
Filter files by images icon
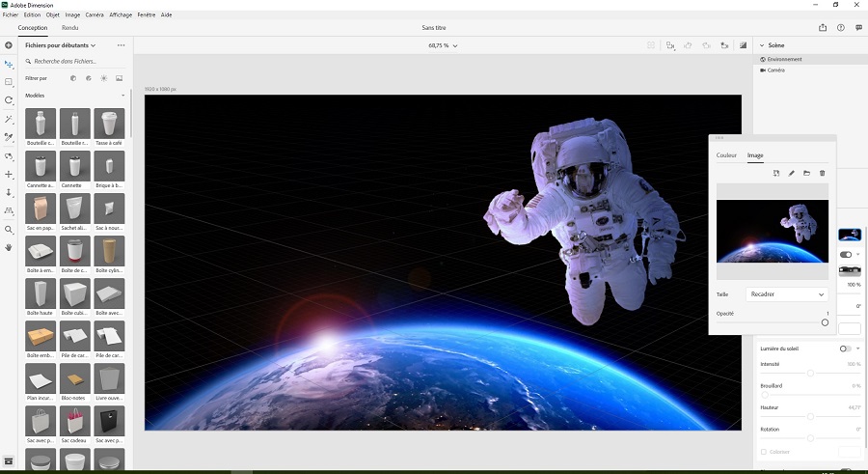119,78
